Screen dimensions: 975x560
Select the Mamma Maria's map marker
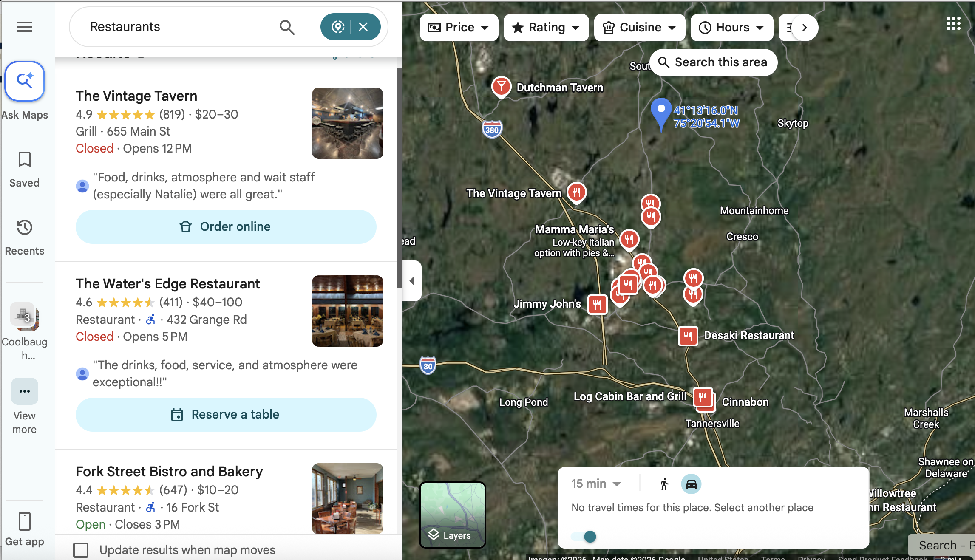pyautogui.click(x=629, y=240)
